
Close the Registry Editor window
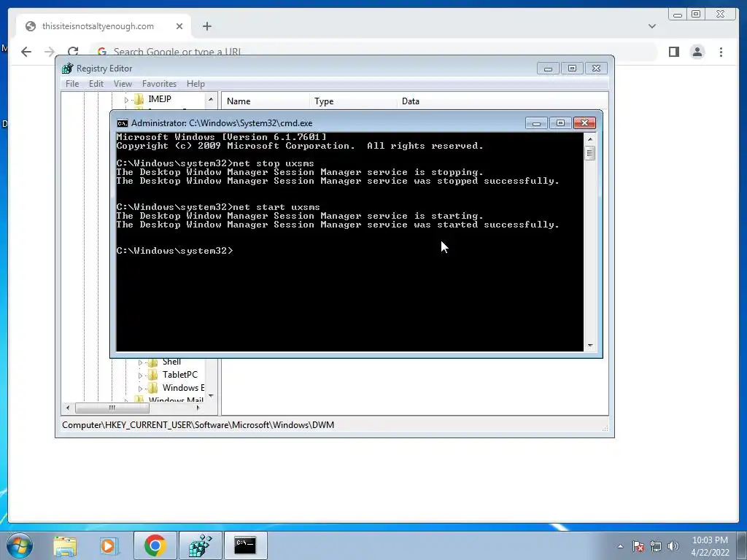596,69
